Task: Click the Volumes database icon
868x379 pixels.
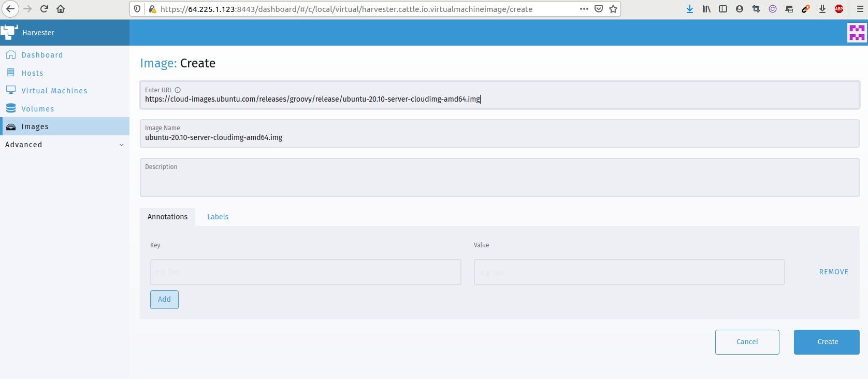Action: [10, 108]
